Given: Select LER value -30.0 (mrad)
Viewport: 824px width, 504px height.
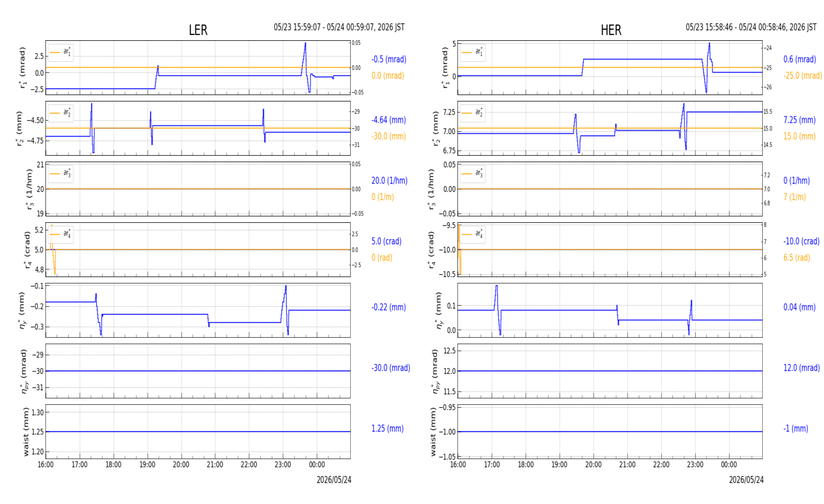Looking at the screenshot, I should tap(390, 368).
